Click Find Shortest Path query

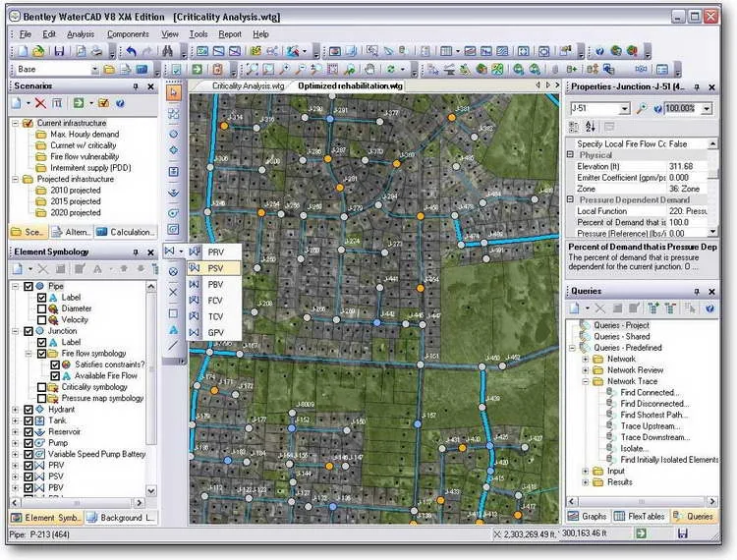tap(653, 415)
